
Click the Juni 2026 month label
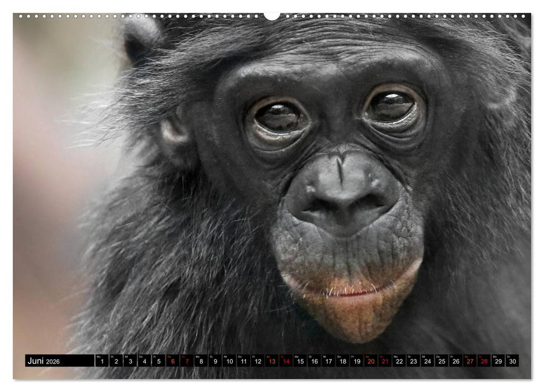[44, 361]
